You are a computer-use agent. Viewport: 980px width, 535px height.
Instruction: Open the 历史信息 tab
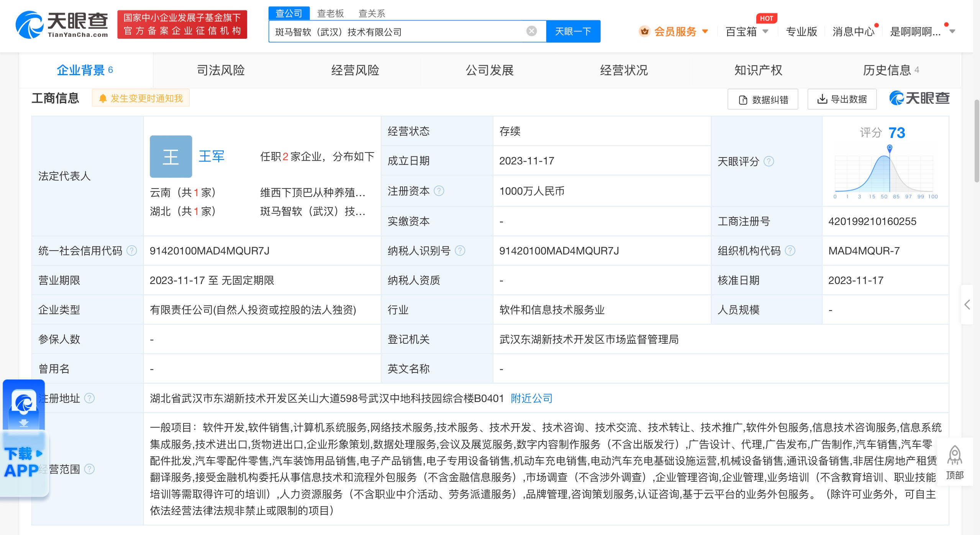point(891,70)
